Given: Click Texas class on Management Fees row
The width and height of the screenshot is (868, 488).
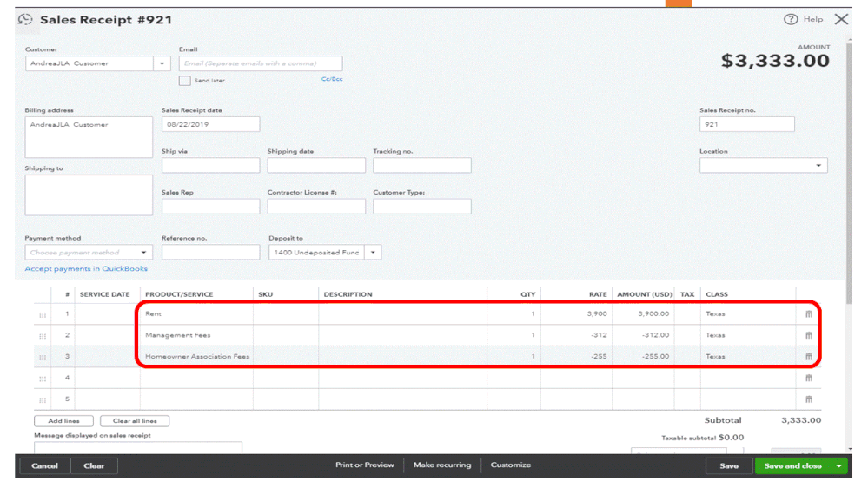Looking at the screenshot, I should tap(748, 335).
